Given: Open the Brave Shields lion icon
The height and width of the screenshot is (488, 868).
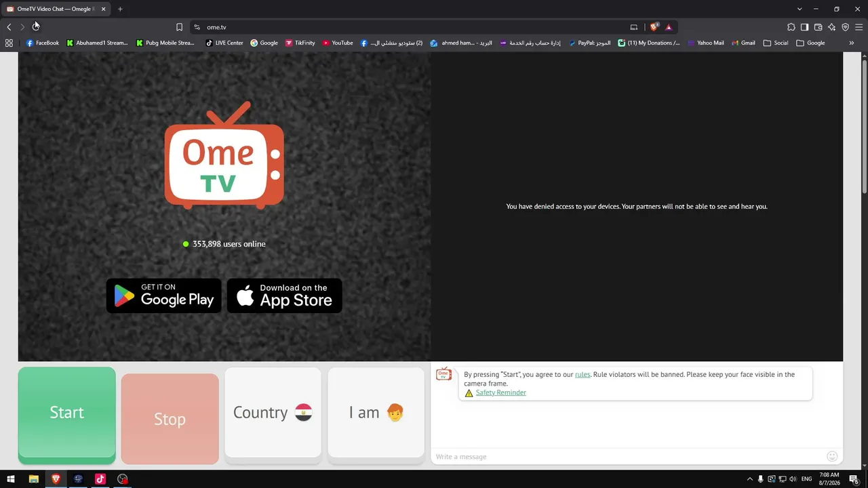Looking at the screenshot, I should 654,27.
